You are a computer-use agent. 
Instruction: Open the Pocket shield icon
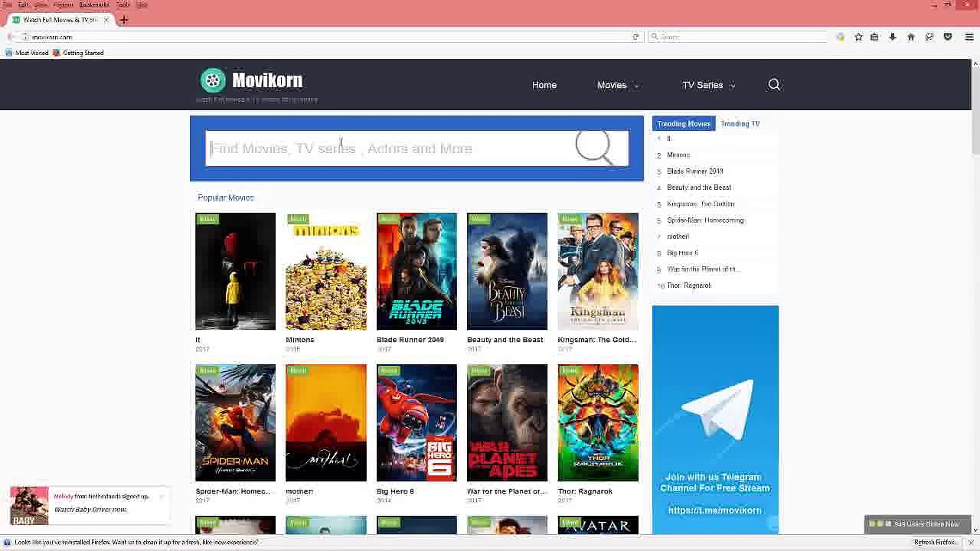(x=947, y=37)
